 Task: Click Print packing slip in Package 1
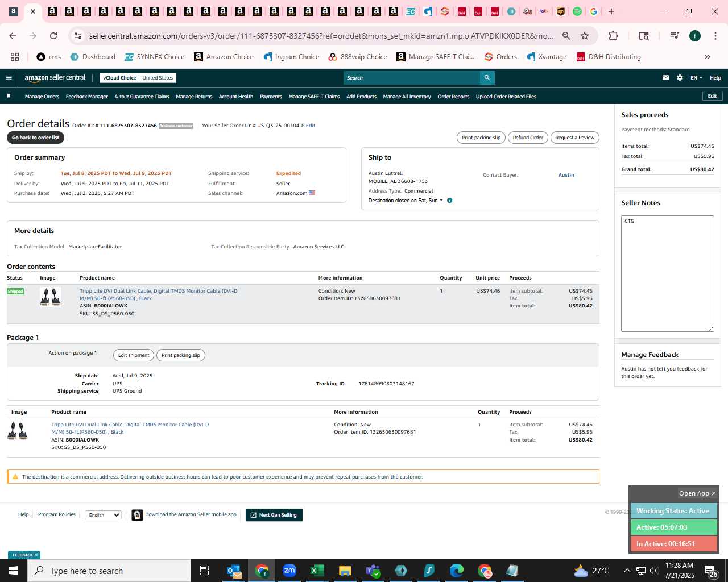[181, 355]
